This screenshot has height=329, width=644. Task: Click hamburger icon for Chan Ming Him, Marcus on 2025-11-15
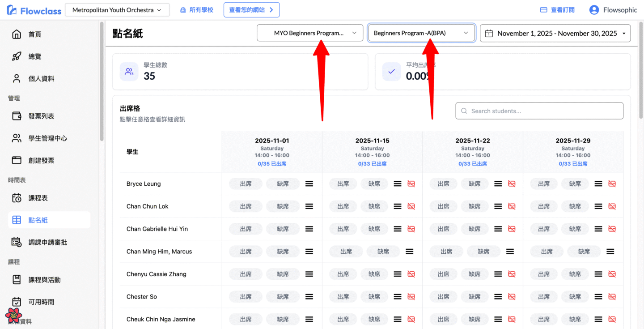pos(409,252)
